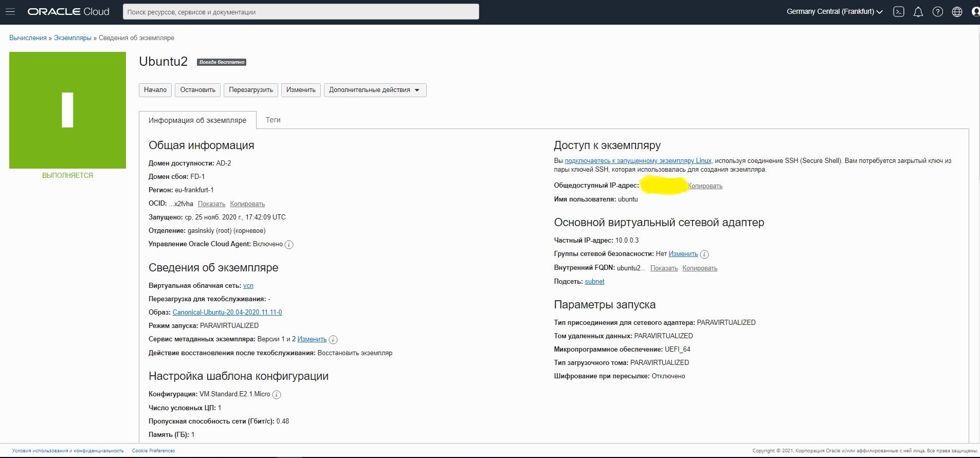The width and height of the screenshot is (980, 458).
Task: Copy the public IP address
Action: pos(705,186)
